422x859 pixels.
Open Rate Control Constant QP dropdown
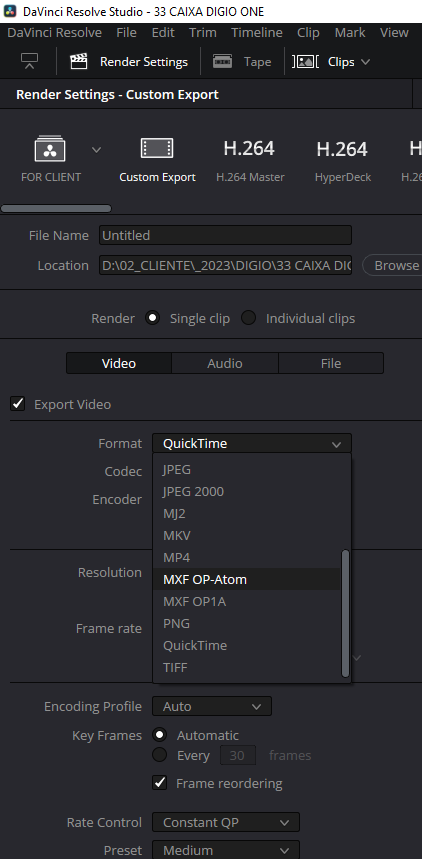click(226, 822)
